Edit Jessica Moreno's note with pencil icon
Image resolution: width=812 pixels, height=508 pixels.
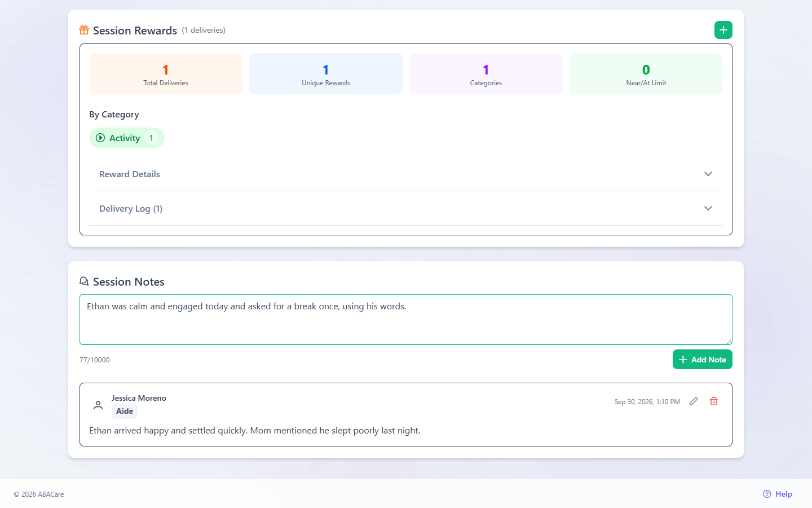pyautogui.click(x=694, y=401)
